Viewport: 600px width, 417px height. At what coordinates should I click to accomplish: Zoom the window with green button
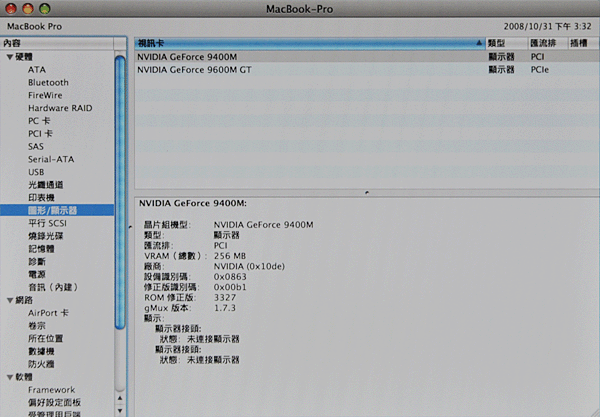point(45,8)
